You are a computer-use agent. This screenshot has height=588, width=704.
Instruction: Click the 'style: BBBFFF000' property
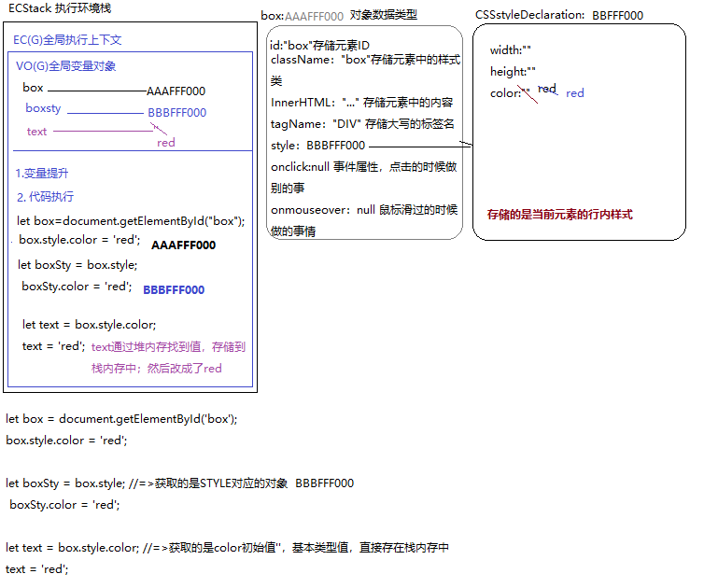(x=317, y=146)
